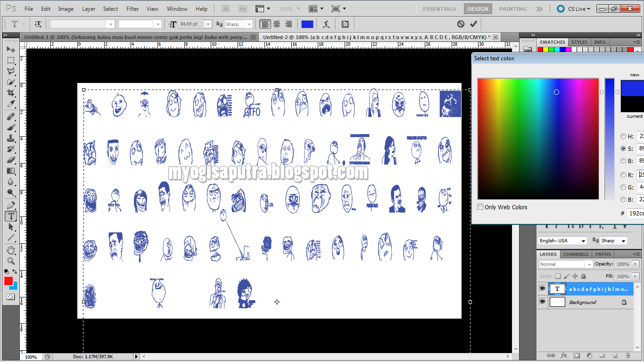Select the Blur tool
The image size is (644, 362).
pyautogui.click(x=10, y=181)
